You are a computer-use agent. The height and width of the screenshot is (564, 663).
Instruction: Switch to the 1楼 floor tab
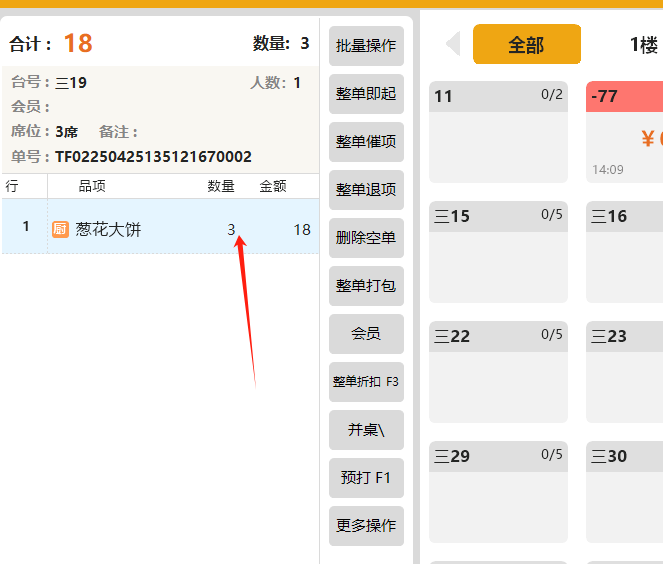643,45
